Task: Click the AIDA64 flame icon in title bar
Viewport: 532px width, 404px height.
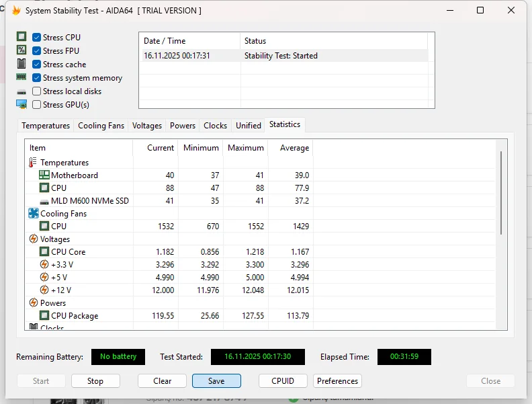Action: [x=16, y=11]
